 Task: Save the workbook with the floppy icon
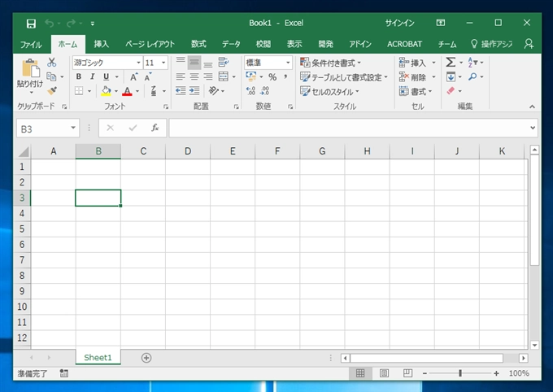click(x=31, y=24)
